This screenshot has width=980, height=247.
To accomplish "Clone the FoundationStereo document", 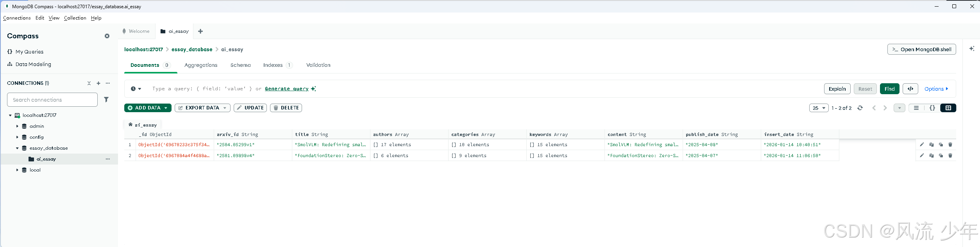I will pyautogui.click(x=941, y=156).
